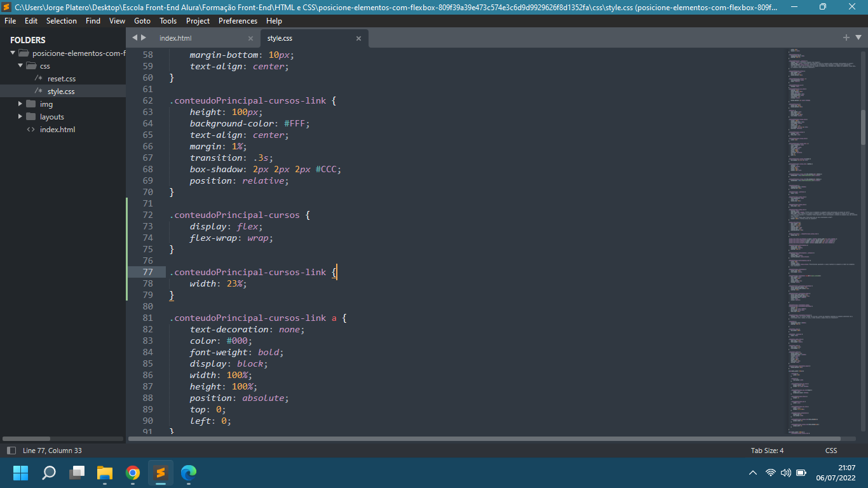Click the index.html file type icon

pos(31,130)
